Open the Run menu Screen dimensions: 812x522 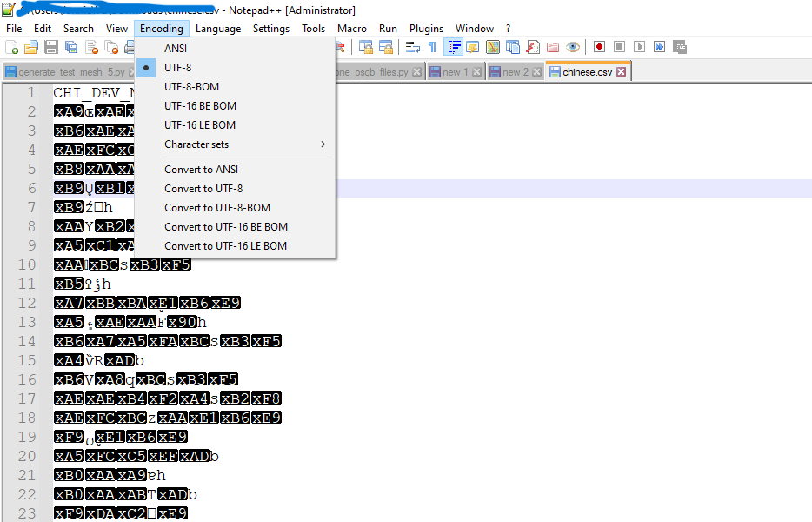(388, 29)
